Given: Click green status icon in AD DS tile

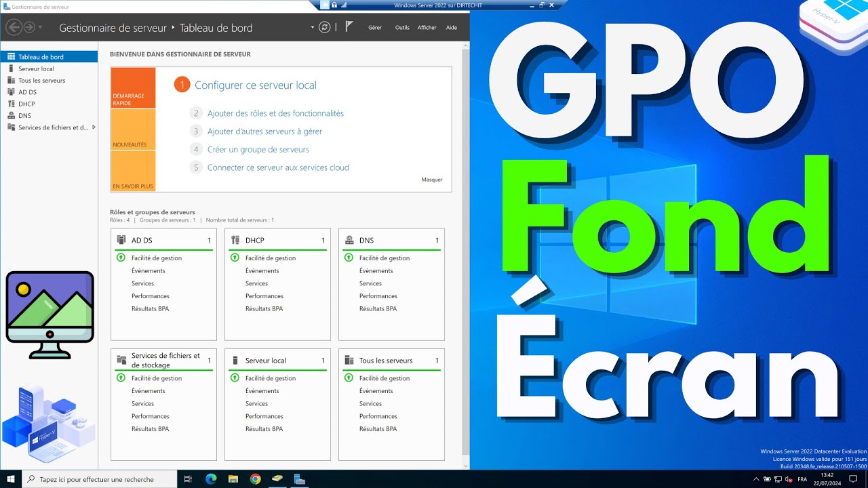Looking at the screenshot, I should click(x=121, y=258).
